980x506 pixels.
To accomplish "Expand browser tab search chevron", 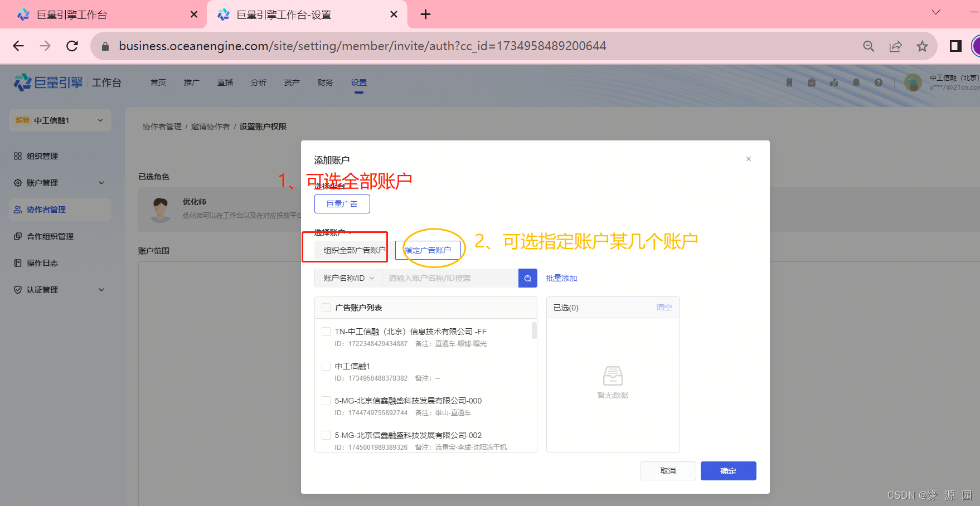I will [x=936, y=12].
